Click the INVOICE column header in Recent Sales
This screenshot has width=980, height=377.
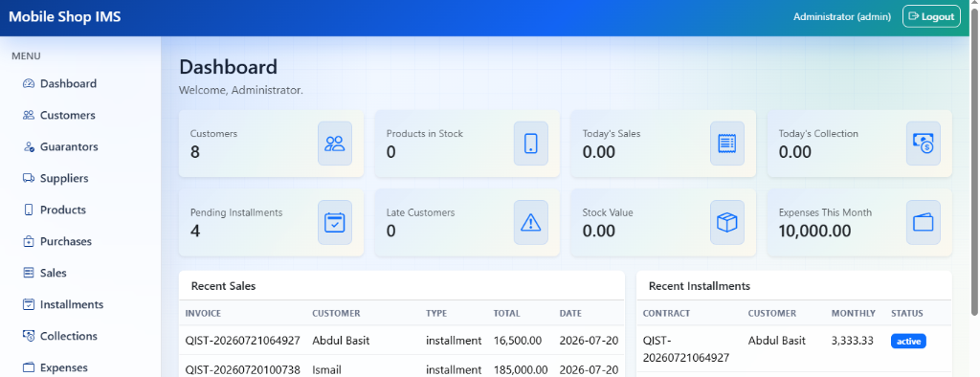[203, 313]
